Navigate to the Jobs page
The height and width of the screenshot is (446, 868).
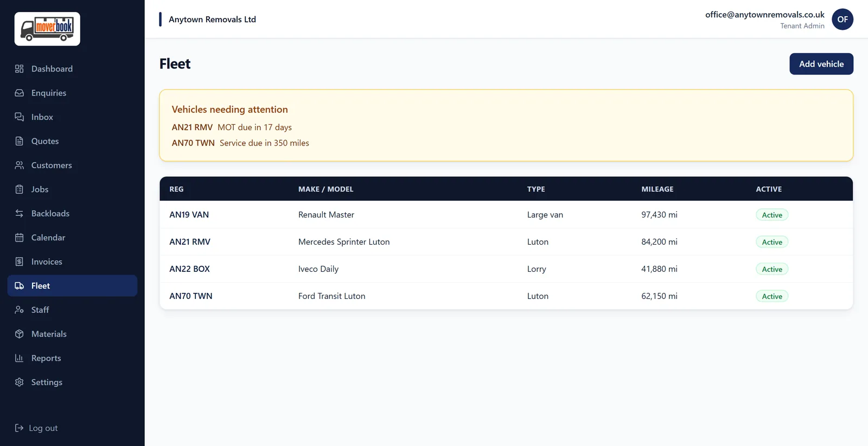[72, 189]
